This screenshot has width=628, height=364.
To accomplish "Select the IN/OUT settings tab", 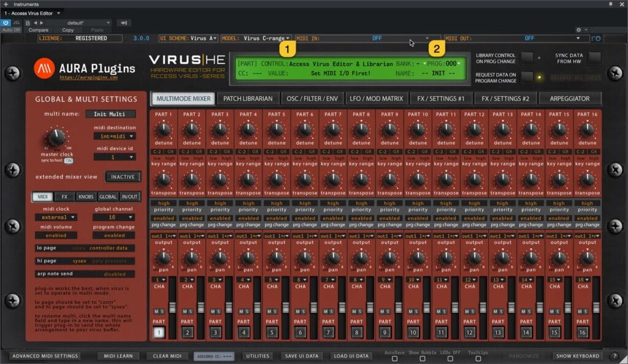I will pos(129,196).
